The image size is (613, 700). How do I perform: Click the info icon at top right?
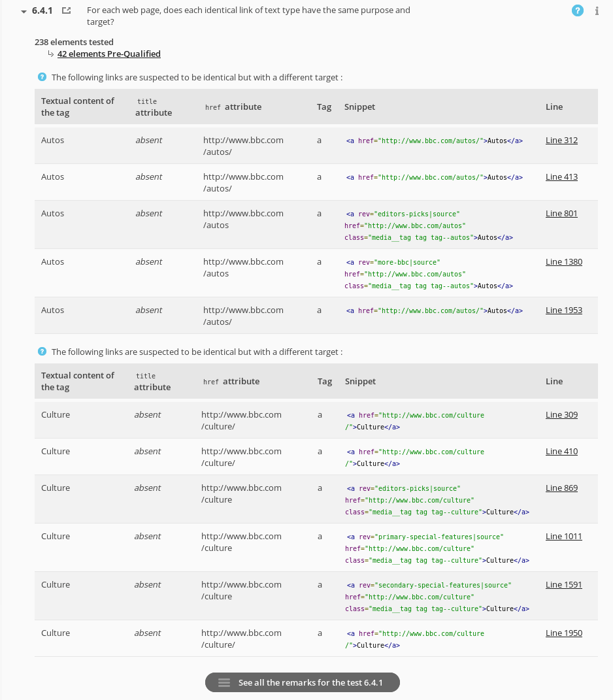pos(597,11)
